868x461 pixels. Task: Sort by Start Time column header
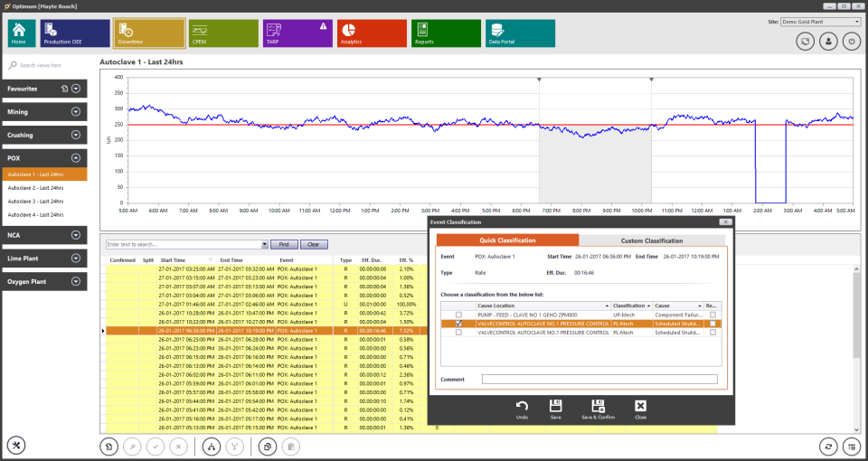point(186,259)
